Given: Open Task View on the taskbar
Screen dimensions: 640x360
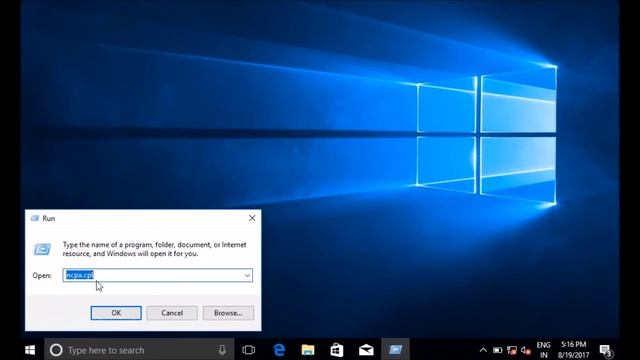Looking at the screenshot, I should (249, 350).
